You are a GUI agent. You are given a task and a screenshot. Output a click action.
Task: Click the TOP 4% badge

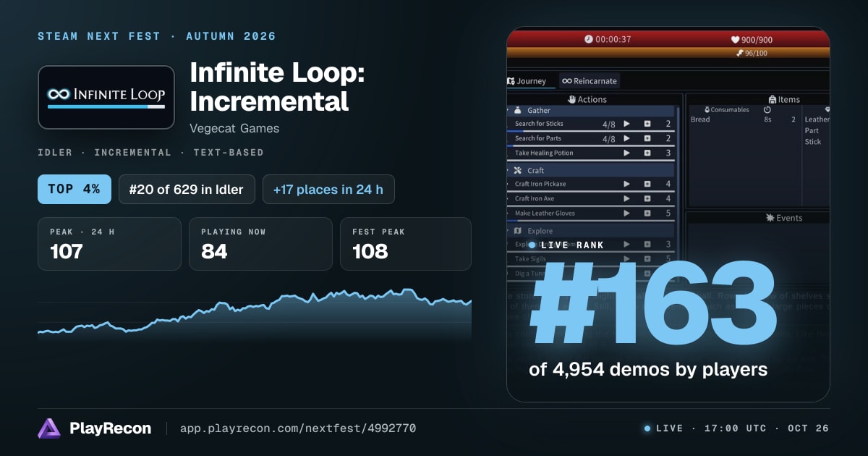pyautogui.click(x=75, y=190)
